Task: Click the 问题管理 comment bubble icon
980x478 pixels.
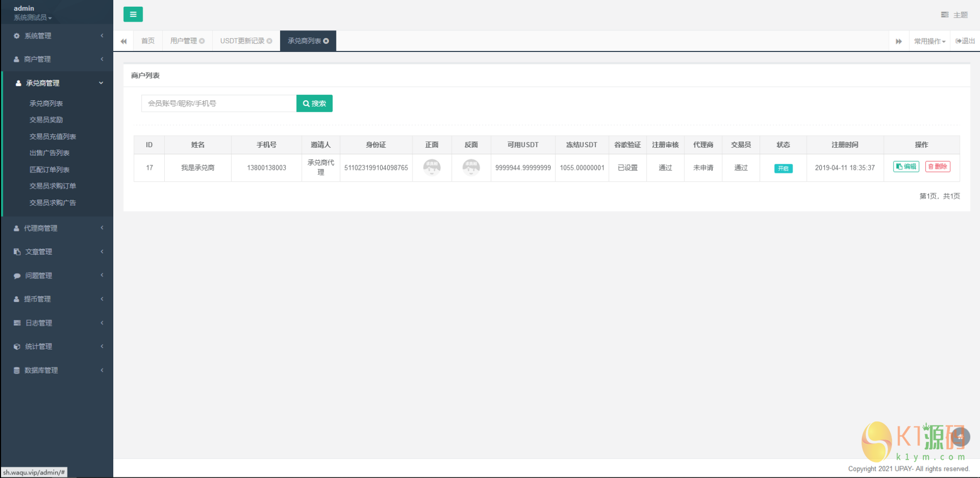Action: click(17, 276)
